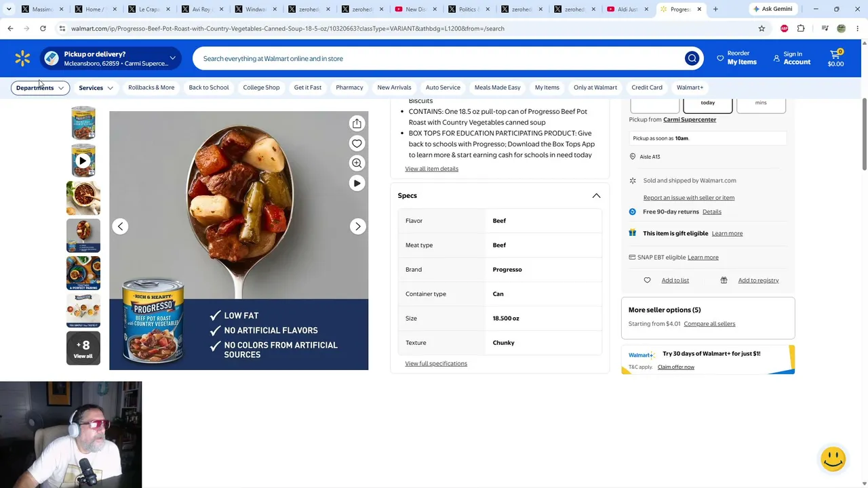The height and width of the screenshot is (488, 868).
Task: Switch to the Aldi Jus... YouTube tab
Action: point(629,9)
